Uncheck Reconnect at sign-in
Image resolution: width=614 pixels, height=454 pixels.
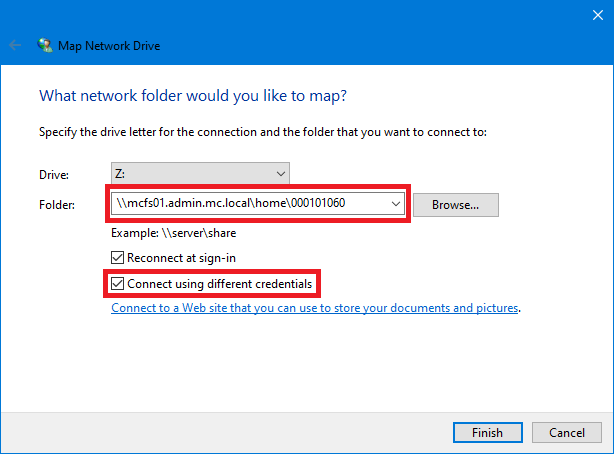point(117,258)
